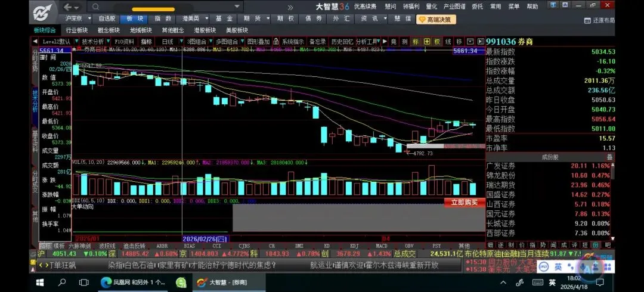Image resolution: width=644 pixels, height=292 pixels.
Task: Click the back arrow navigation button
Action: click(x=68, y=7)
